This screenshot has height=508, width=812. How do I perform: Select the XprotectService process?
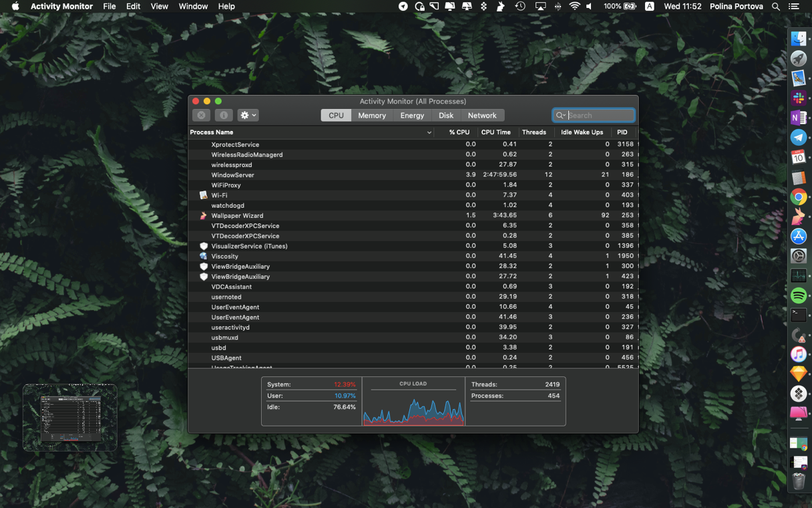pyautogui.click(x=413, y=144)
